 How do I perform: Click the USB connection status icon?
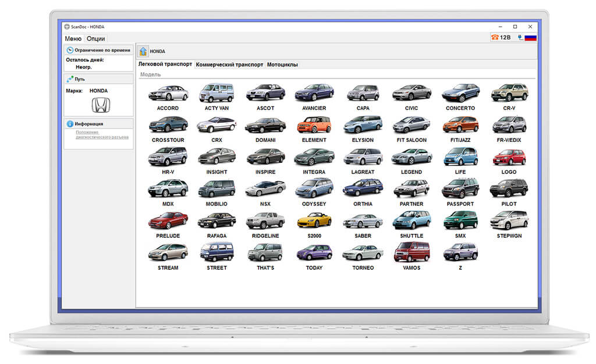[x=520, y=37]
